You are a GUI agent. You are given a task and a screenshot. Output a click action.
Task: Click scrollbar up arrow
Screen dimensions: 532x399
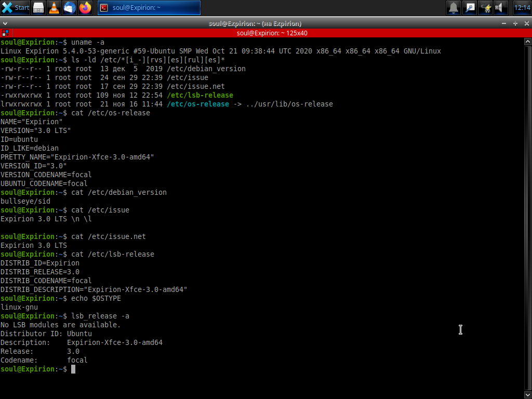click(528, 42)
